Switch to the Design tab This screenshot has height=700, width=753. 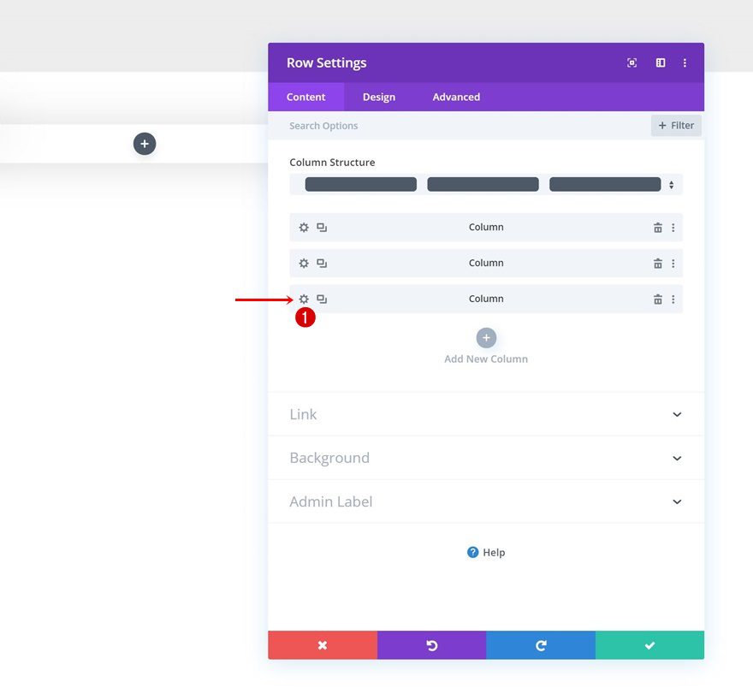pos(379,97)
